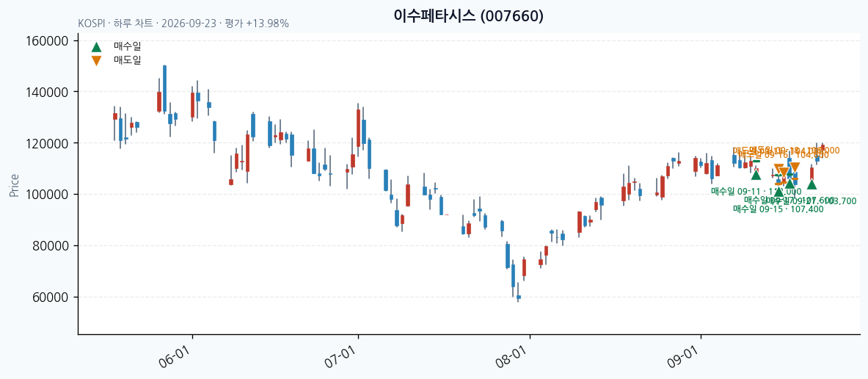Click the green 매수일 triangle in the legend
Image resolution: width=868 pixels, height=379 pixels.
click(96, 47)
